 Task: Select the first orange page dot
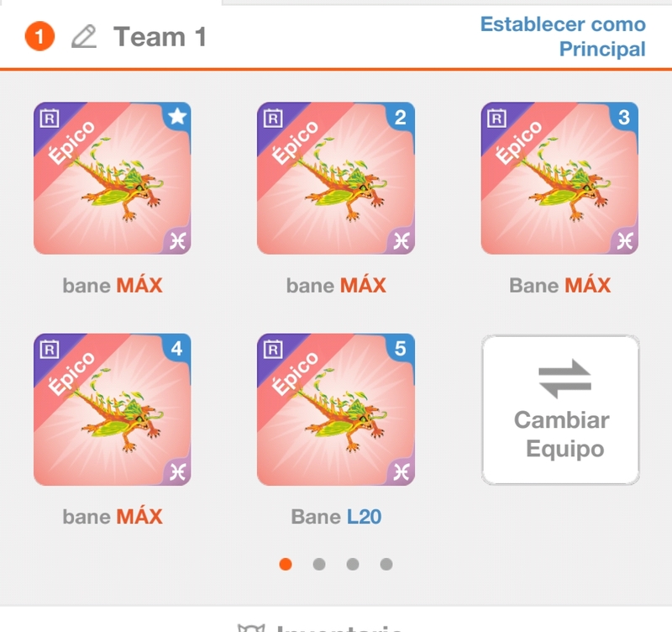click(x=286, y=564)
